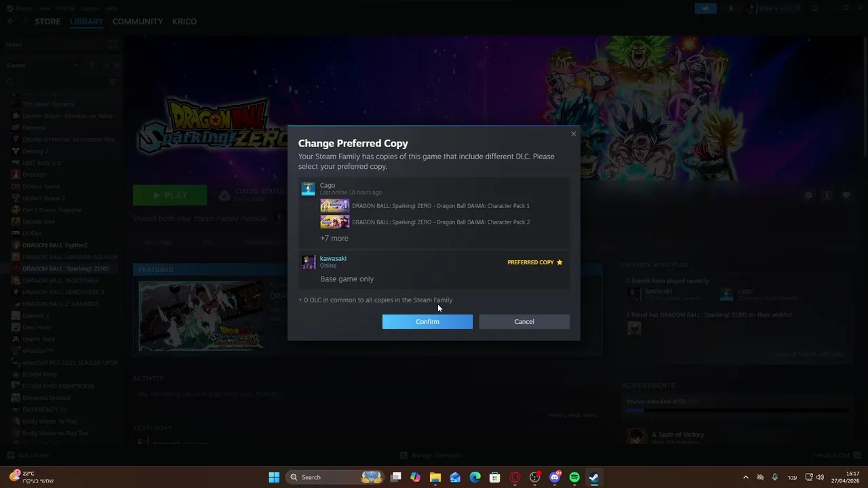The height and width of the screenshot is (488, 868).
Task: Open the Friends menu
Action: (66, 8)
